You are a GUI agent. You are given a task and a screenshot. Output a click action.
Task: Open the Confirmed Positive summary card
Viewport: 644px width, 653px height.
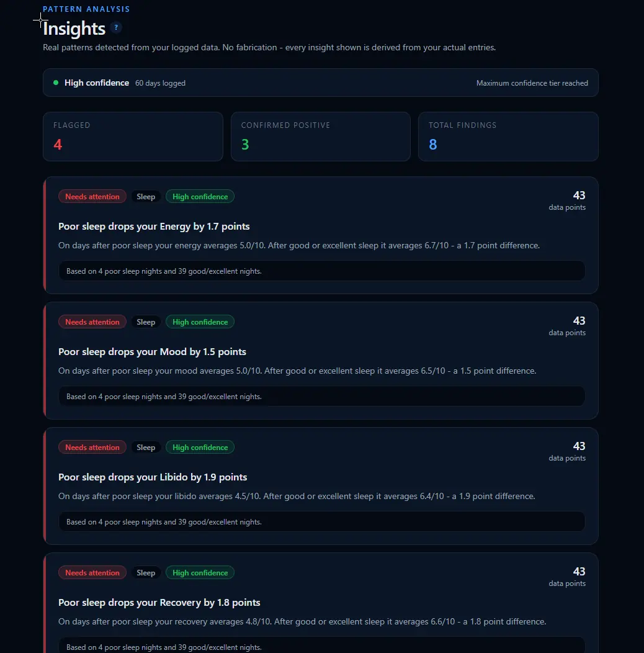click(x=321, y=136)
